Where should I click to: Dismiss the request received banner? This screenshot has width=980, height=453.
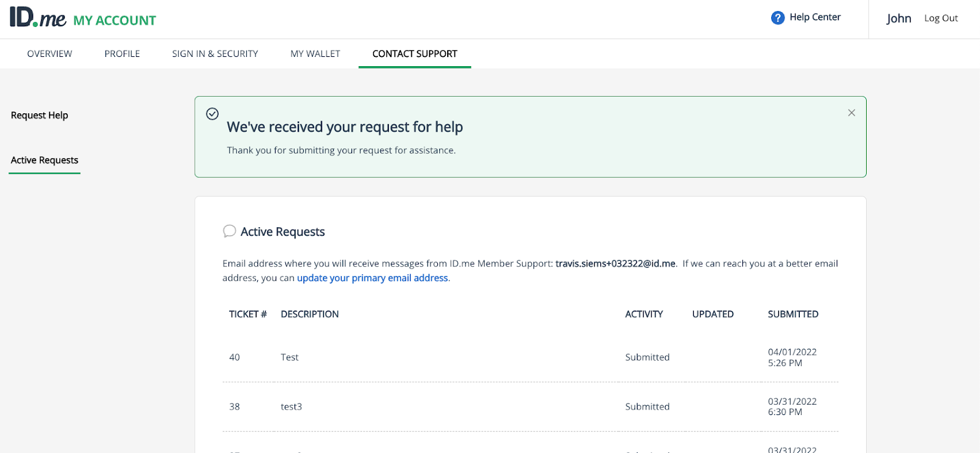(851, 113)
